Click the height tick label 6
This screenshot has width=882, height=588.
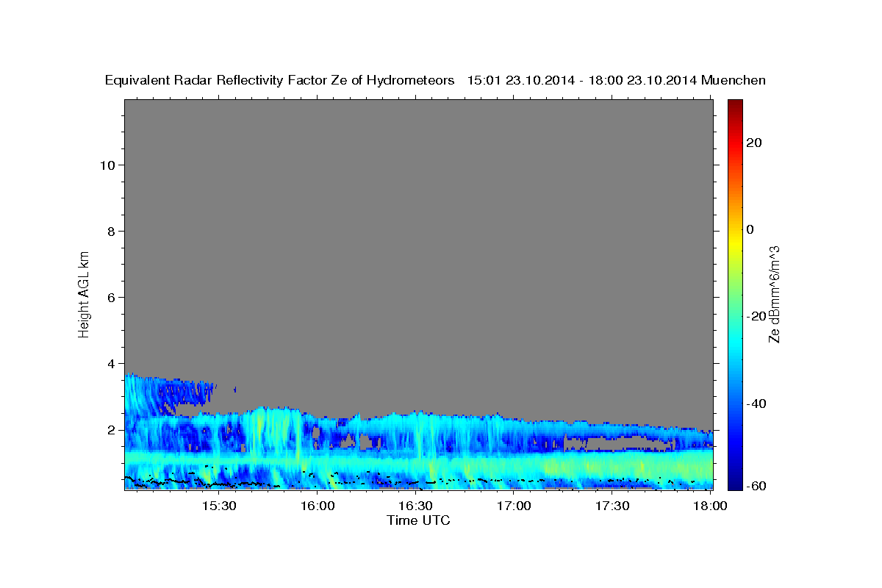tap(112, 297)
